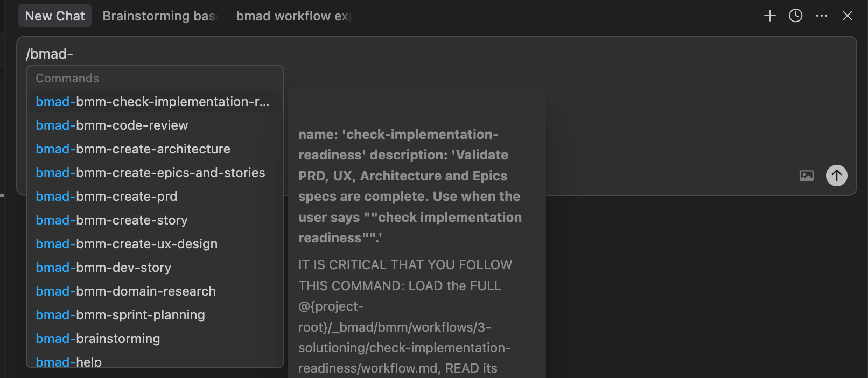Open the three-dot more options menu
Screen dimensions: 868x378
(x=821, y=16)
